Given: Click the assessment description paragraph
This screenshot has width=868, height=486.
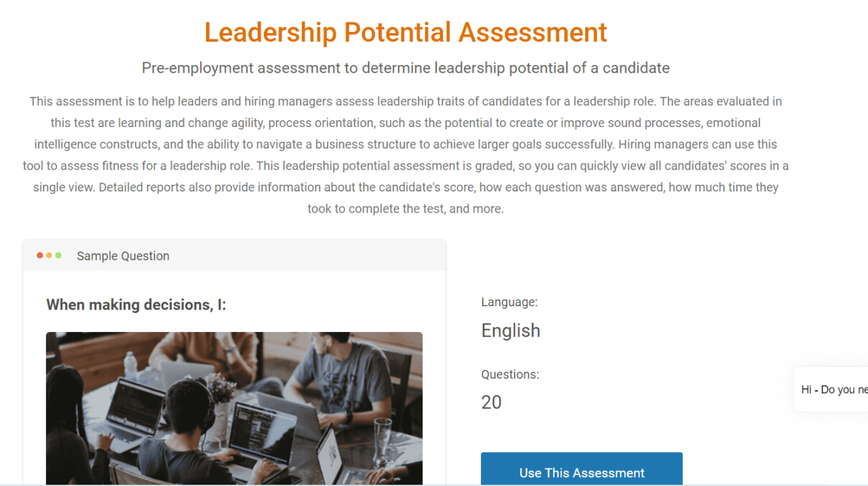Looking at the screenshot, I should tap(406, 155).
